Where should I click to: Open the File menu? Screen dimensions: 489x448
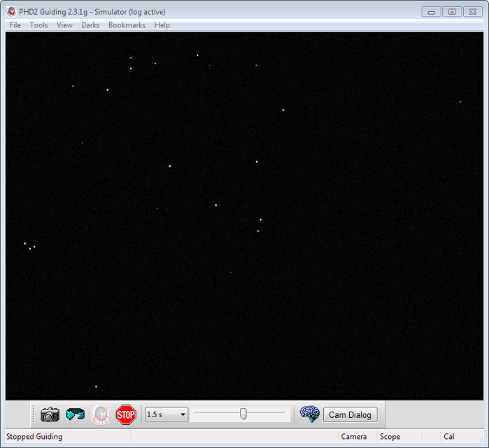coord(15,25)
